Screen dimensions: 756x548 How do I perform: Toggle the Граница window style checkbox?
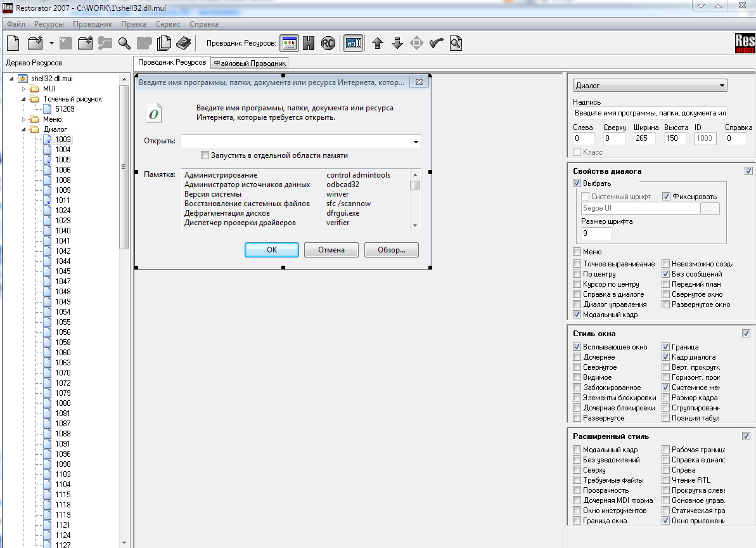coord(666,347)
